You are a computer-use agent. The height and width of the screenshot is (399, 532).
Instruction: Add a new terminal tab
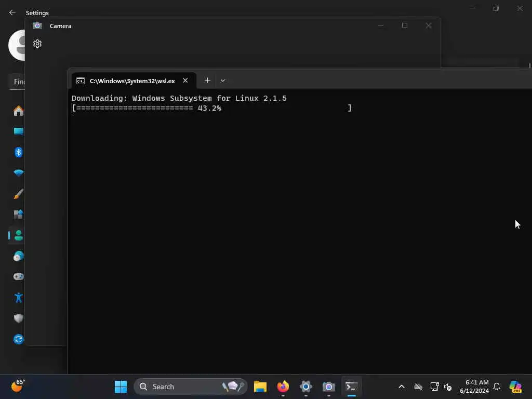[207, 81]
